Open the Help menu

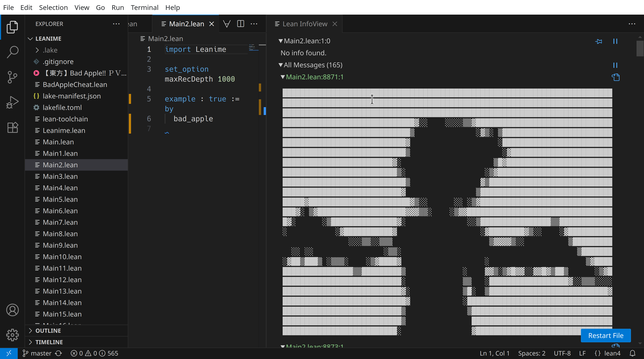click(x=172, y=7)
